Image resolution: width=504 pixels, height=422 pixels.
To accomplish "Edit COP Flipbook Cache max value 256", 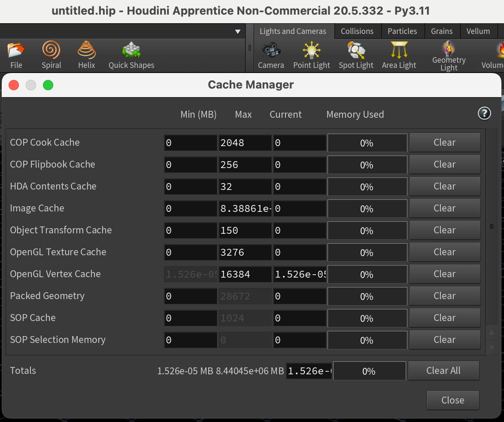I will coord(245,165).
